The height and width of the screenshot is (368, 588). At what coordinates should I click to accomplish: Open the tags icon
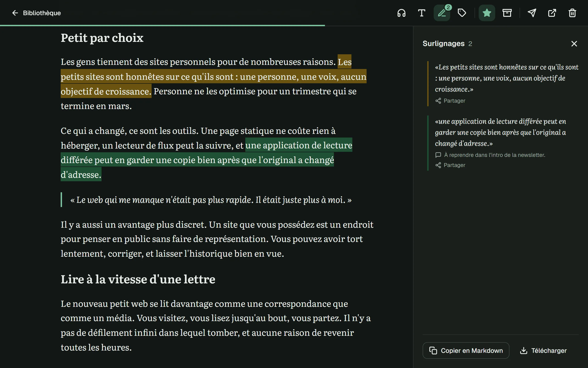(462, 13)
